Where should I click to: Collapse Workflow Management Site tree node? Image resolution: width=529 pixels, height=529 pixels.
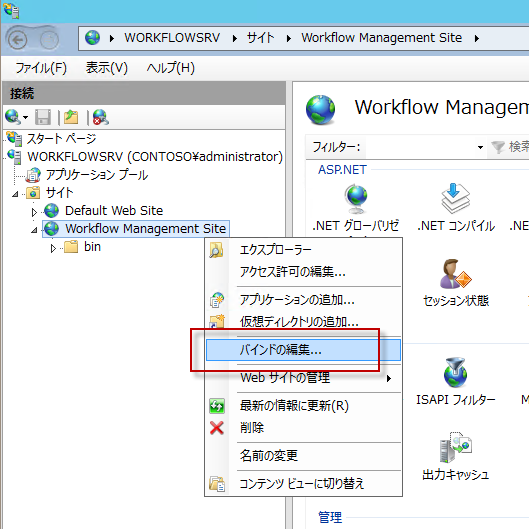[34, 230]
